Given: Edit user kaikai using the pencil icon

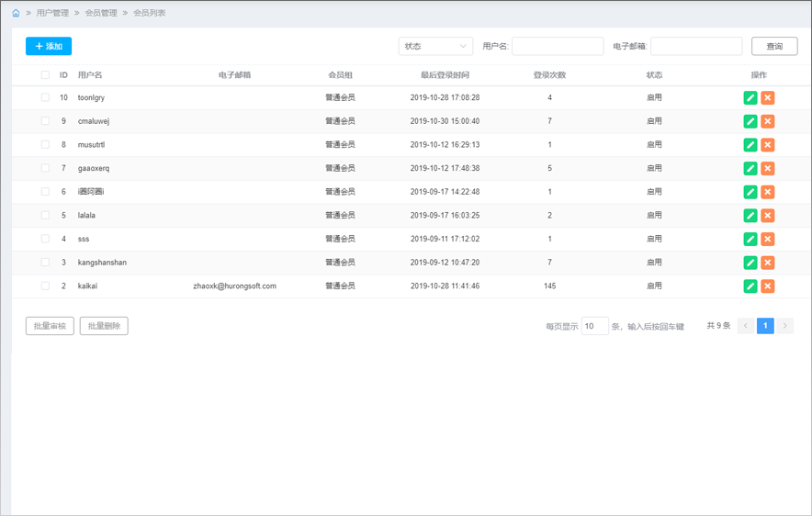Looking at the screenshot, I should tap(750, 286).
